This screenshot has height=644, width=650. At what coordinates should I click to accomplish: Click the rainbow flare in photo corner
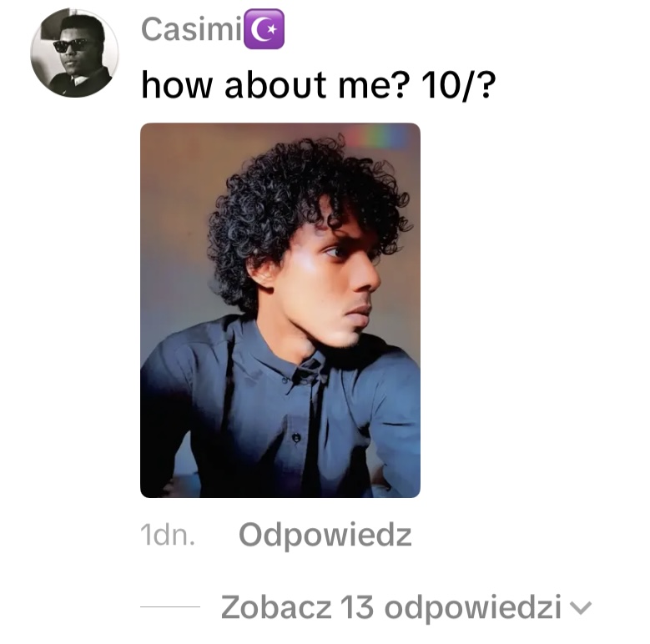click(x=380, y=135)
